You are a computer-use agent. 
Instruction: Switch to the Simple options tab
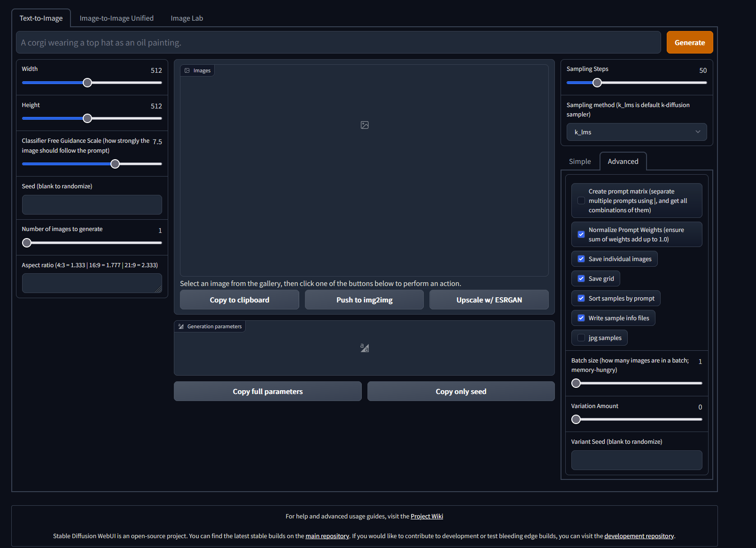pos(580,162)
